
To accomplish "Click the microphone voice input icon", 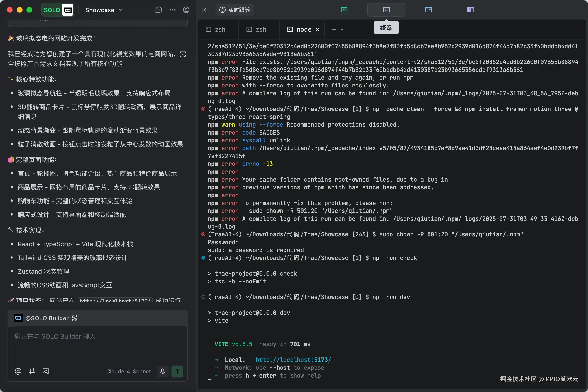I will (162, 371).
